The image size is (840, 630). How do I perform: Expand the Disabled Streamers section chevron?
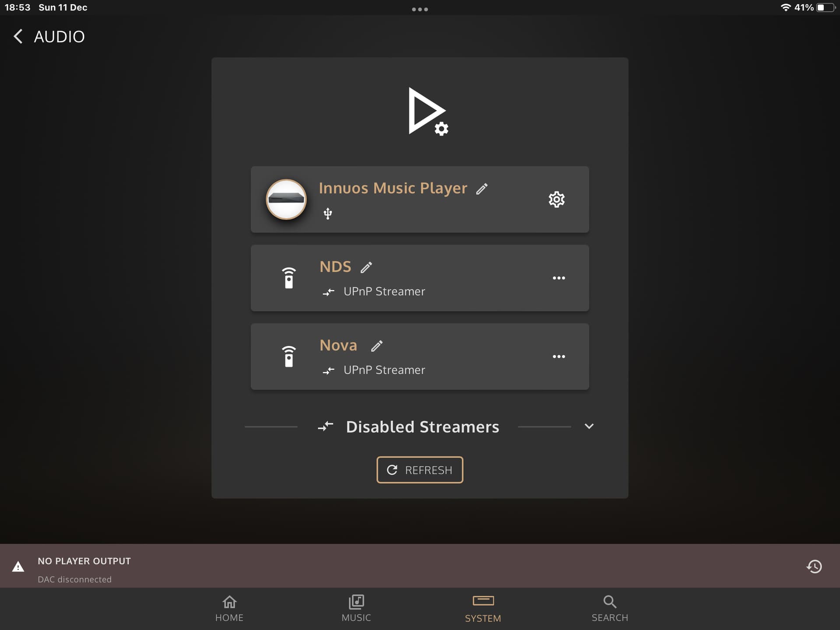(x=589, y=426)
